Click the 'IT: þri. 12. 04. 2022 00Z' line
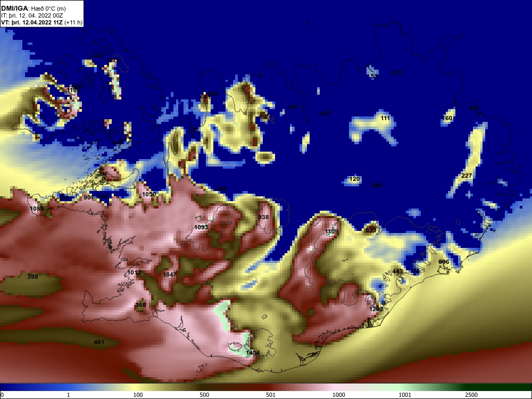Image resolution: width=532 pixels, height=399 pixels. pyautogui.click(x=32, y=15)
